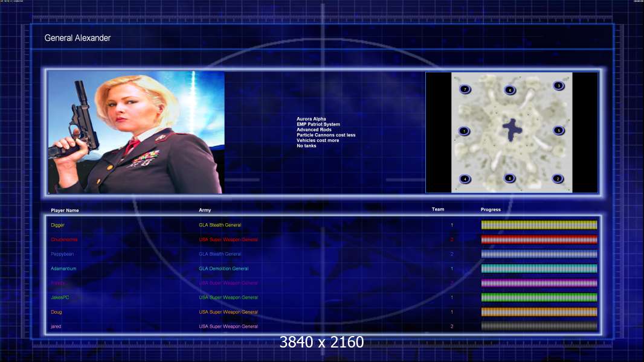
Task: Select start position marker 3 on the minimap
Action: coord(559,86)
